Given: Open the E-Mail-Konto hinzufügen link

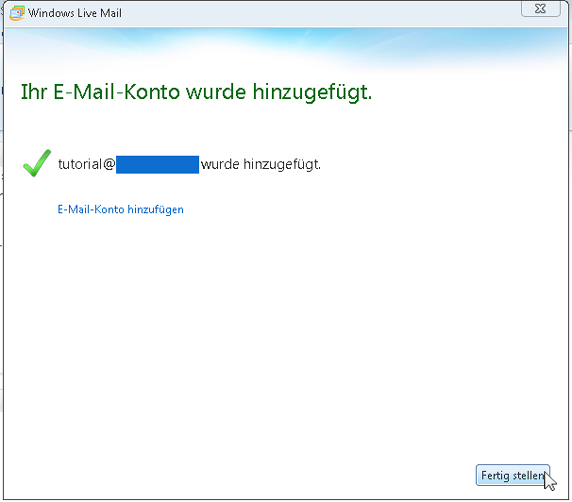Looking at the screenshot, I should pos(120,210).
